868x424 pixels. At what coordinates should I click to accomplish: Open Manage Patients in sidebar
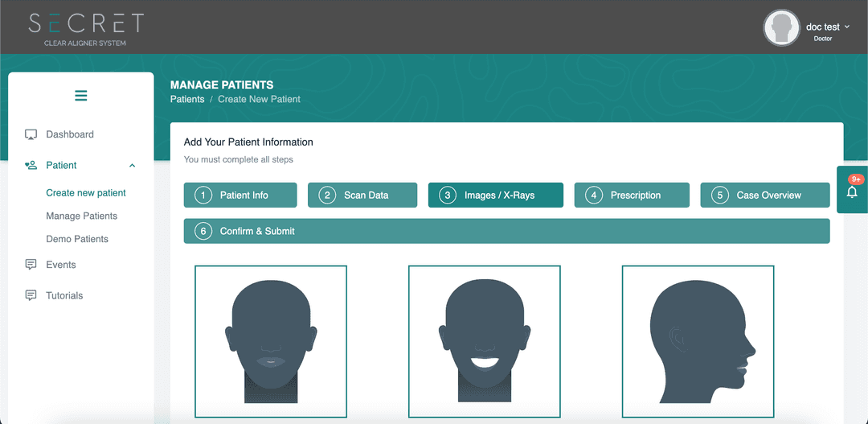82,216
